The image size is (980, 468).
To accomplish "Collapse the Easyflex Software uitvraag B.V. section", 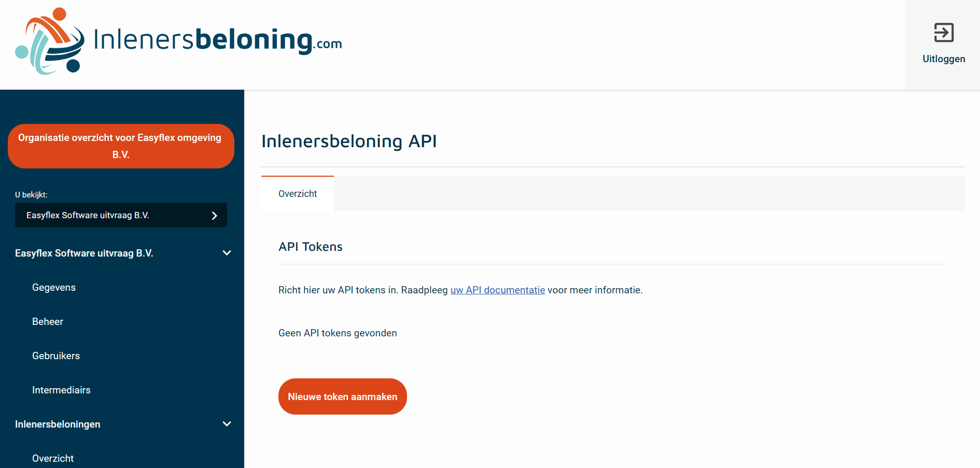I will [227, 253].
